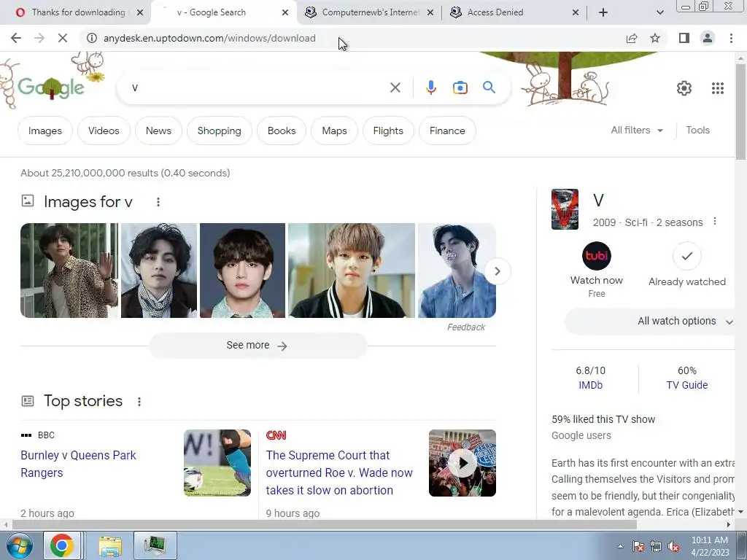Image resolution: width=747 pixels, height=560 pixels.
Task: Open the TV Guide rating link
Action: (x=687, y=385)
